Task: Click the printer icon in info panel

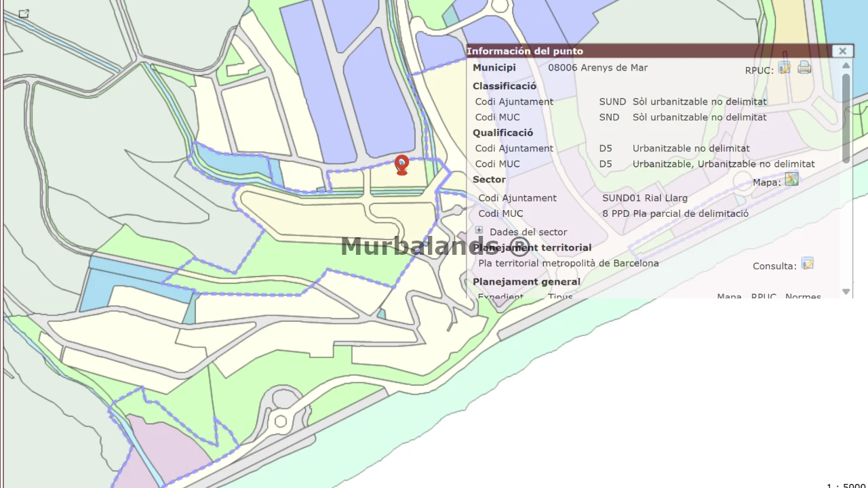Action: coord(804,67)
